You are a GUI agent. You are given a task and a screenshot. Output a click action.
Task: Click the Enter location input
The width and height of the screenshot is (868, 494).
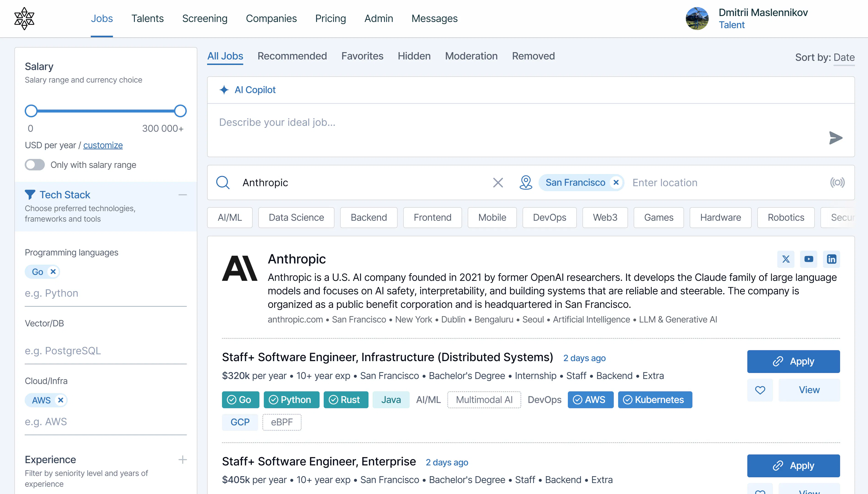click(726, 183)
